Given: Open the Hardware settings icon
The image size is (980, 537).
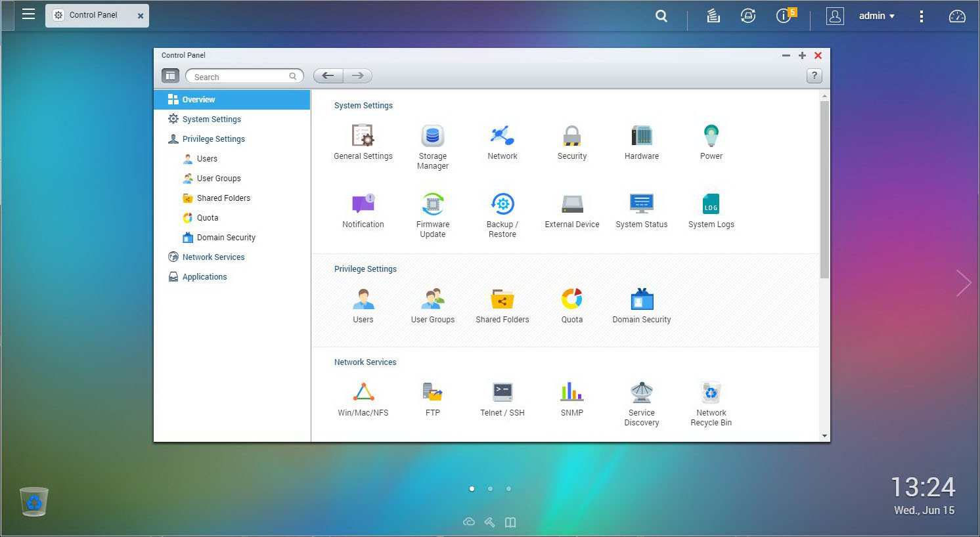Looking at the screenshot, I should click(641, 137).
